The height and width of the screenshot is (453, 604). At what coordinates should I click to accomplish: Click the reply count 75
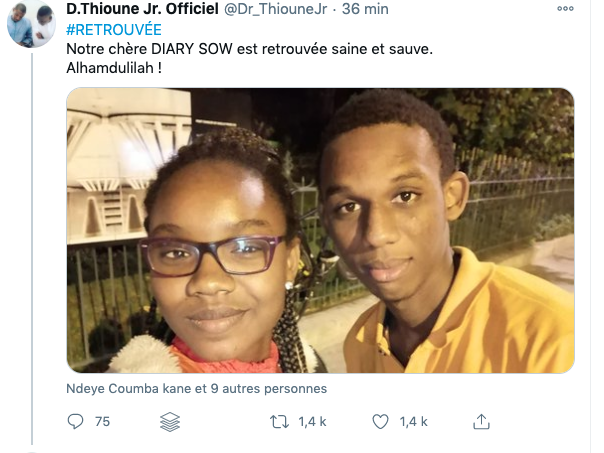(x=102, y=422)
